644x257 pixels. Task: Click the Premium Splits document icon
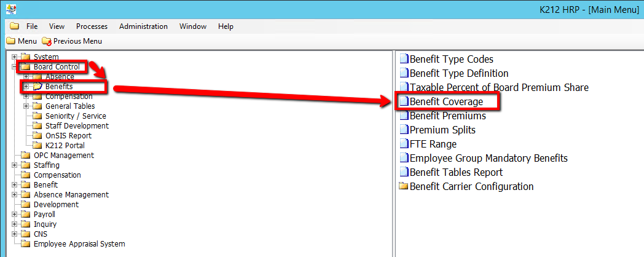pyautogui.click(x=404, y=130)
